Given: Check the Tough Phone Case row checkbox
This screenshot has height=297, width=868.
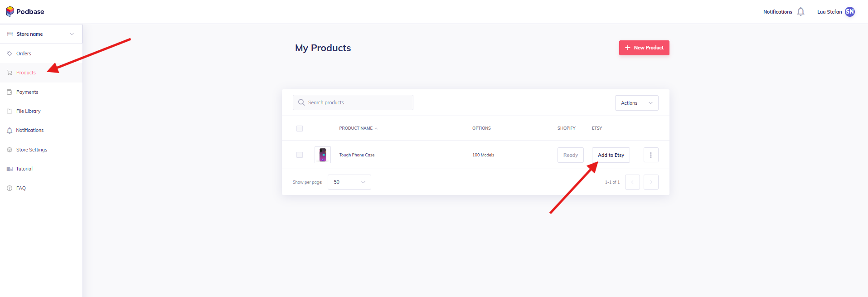Looking at the screenshot, I should click(x=300, y=155).
